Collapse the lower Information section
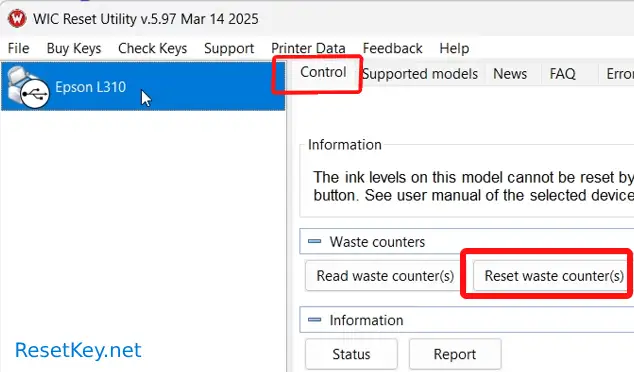This screenshot has height=372, width=634. pyautogui.click(x=314, y=320)
